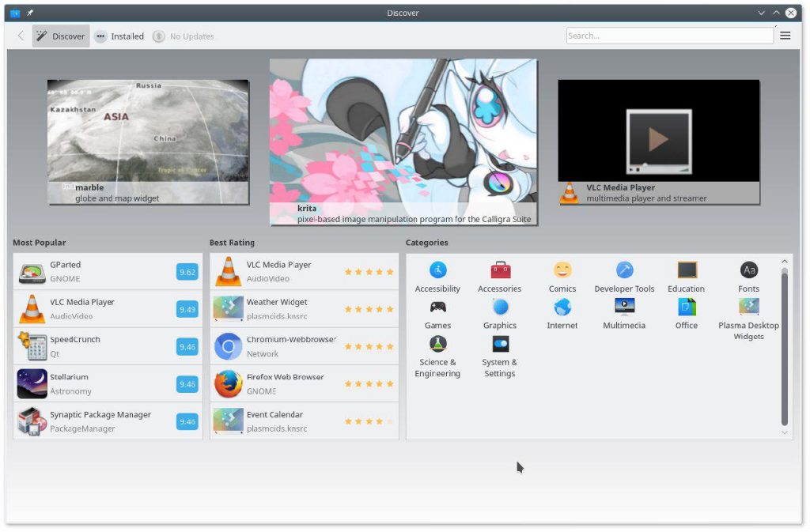The height and width of the screenshot is (532, 810).
Task: Click the Firefox Web Browser icon
Action: [229, 384]
